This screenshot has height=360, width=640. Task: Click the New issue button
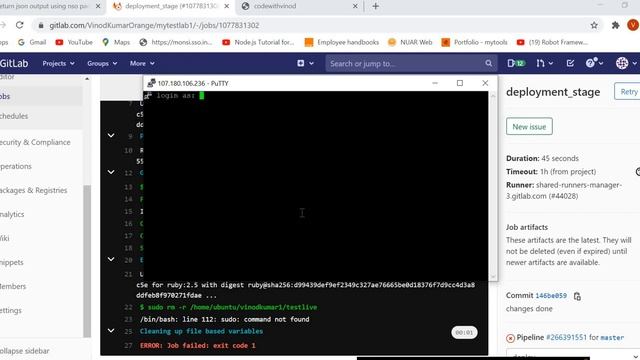tap(529, 127)
